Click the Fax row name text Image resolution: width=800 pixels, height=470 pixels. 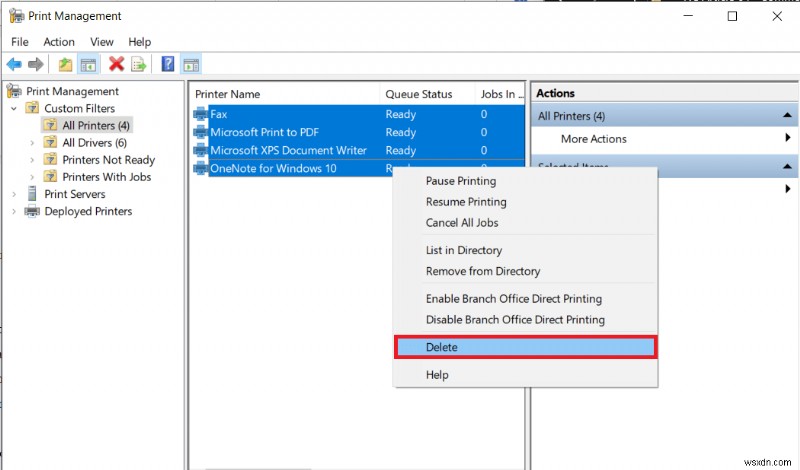(219, 114)
